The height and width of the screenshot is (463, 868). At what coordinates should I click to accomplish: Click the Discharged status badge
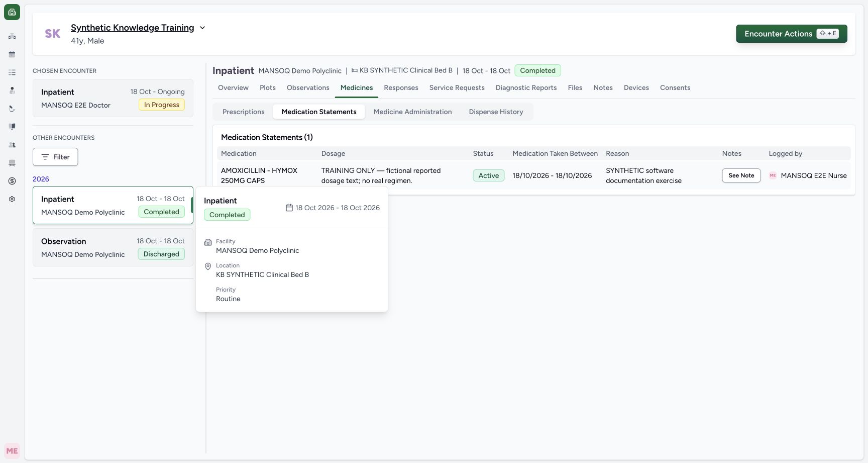(x=161, y=254)
